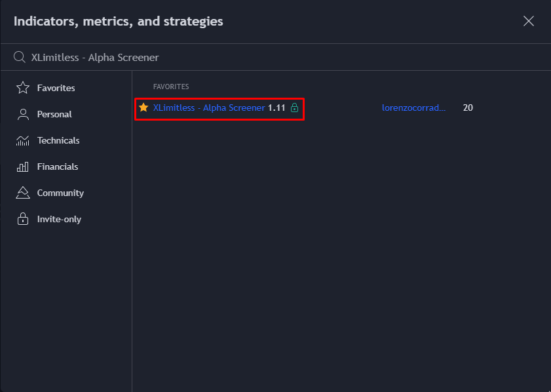The width and height of the screenshot is (551, 392).
Task: Click the Personal user icon
Action: [23, 114]
